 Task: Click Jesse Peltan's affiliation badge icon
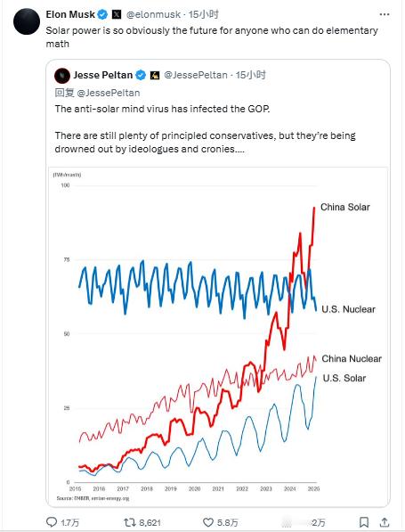click(155, 75)
